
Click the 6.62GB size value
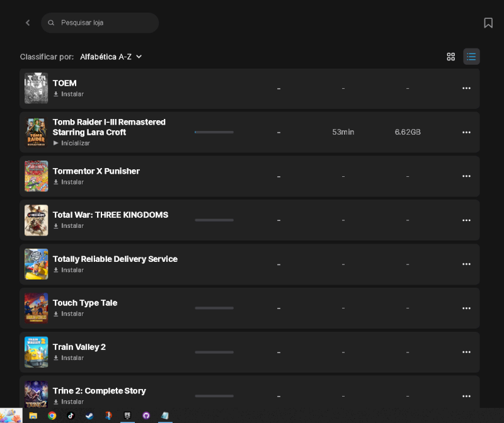tap(408, 132)
